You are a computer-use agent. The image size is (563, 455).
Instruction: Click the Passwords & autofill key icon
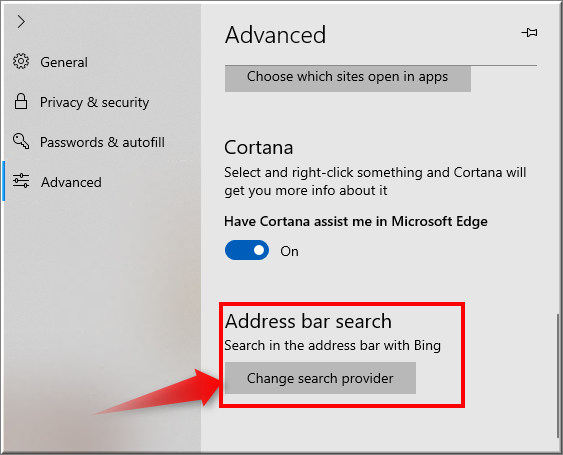[21, 141]
